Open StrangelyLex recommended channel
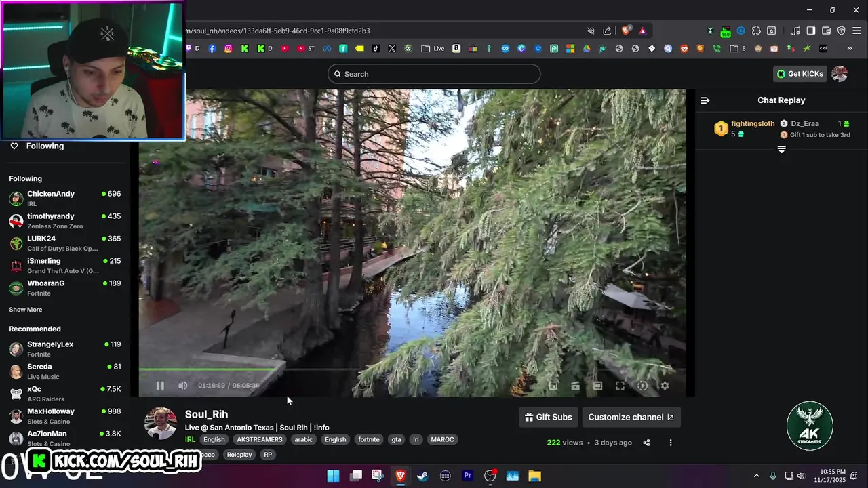 coord(65,348)
